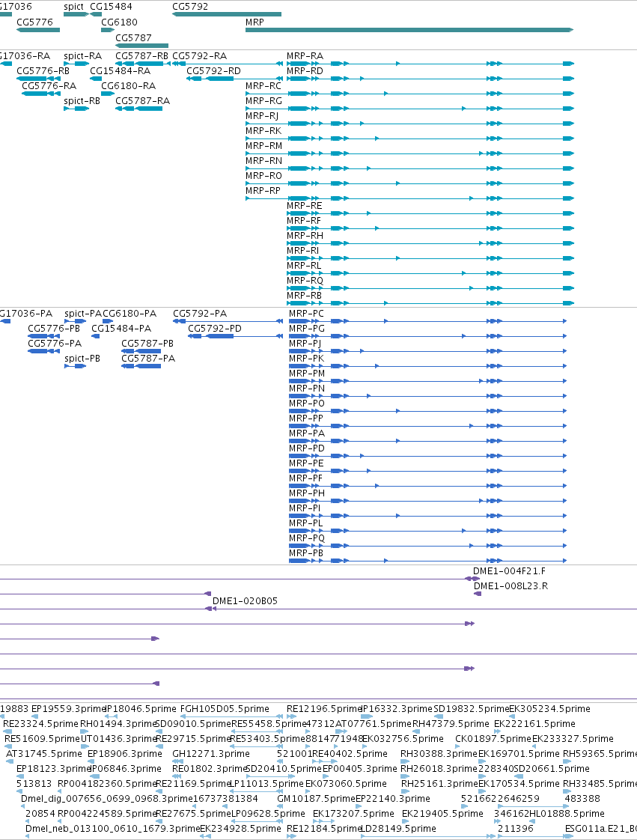Click the MRP gene label above long bar
This screenshot has width=637, height=840.
255,22
